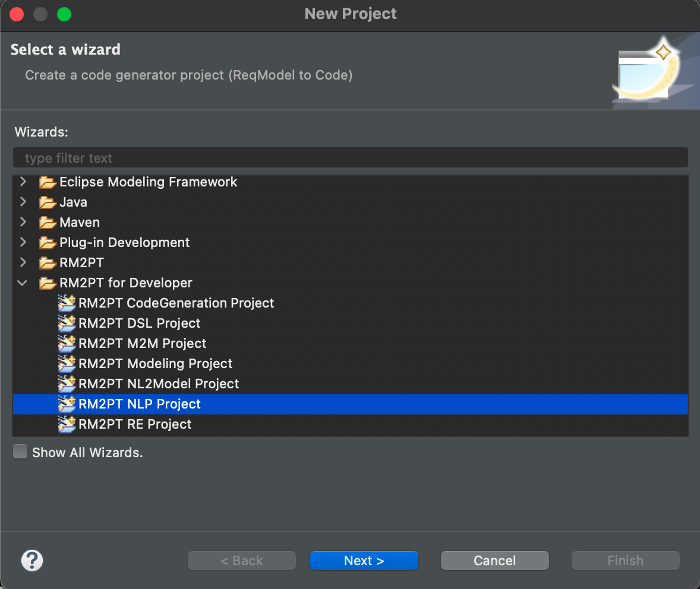
Task: Click the RM2PT DSL Project wizard icon
Action: tap(67, 323)
